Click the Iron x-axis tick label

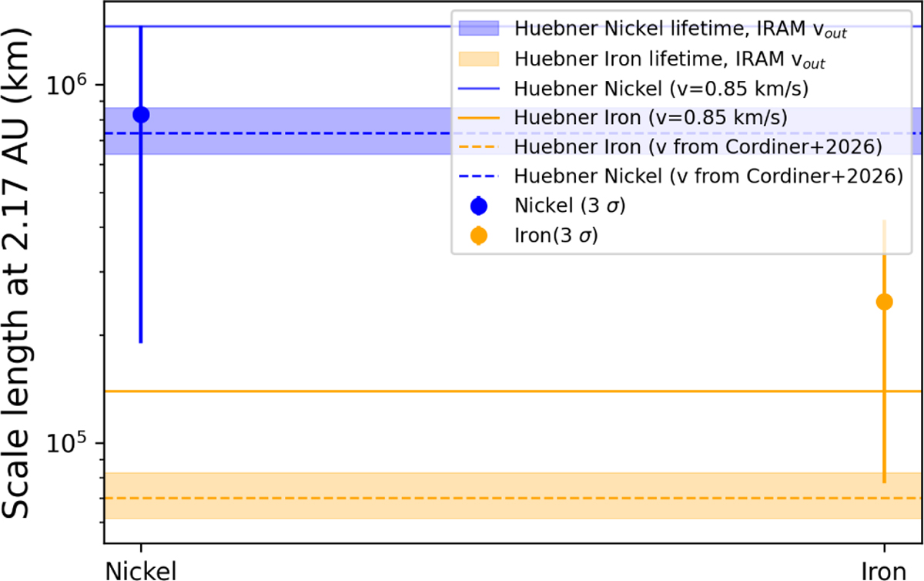[884, 569]
